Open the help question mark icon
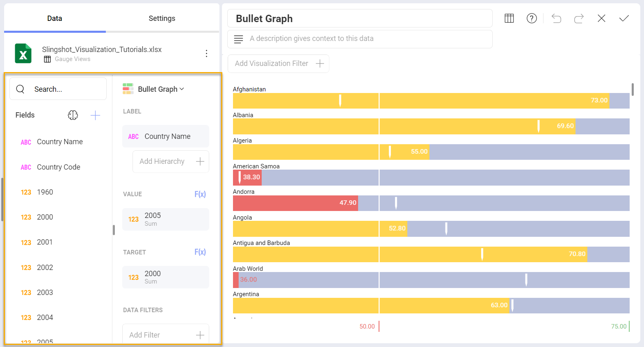 pyautogui.click(x=532, y=18)
